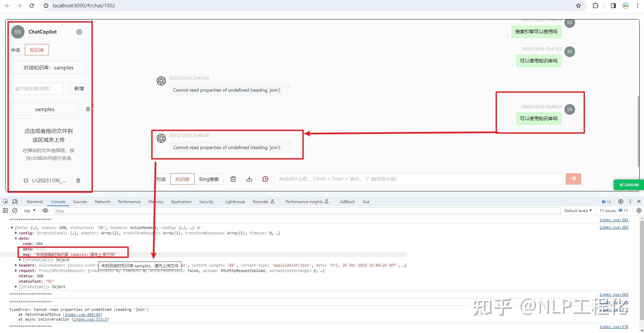The image size is (644, 333).
Task: Clear the conversation using the trash icon
Action: [233, 179]
